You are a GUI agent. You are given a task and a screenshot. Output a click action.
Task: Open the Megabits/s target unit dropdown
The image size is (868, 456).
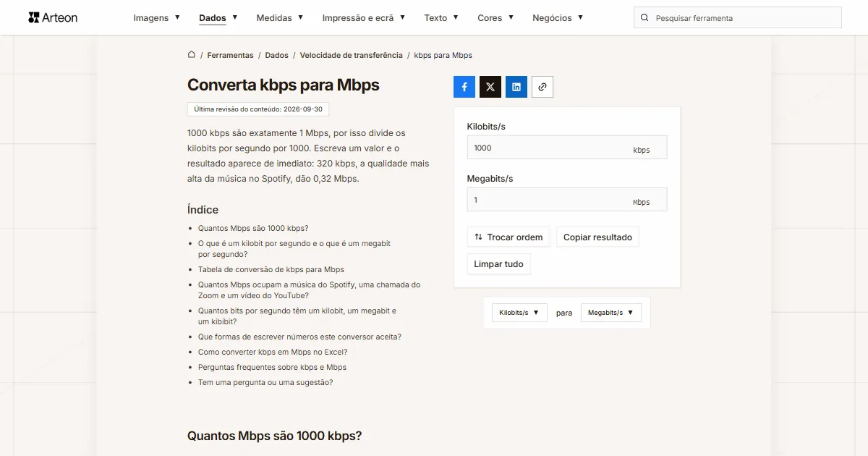point(611,313)
